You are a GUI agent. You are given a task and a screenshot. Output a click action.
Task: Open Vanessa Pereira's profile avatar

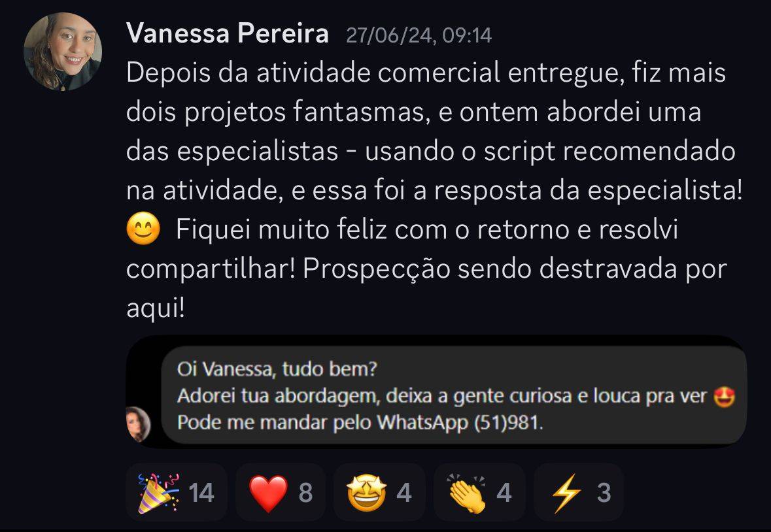(63, 52)
